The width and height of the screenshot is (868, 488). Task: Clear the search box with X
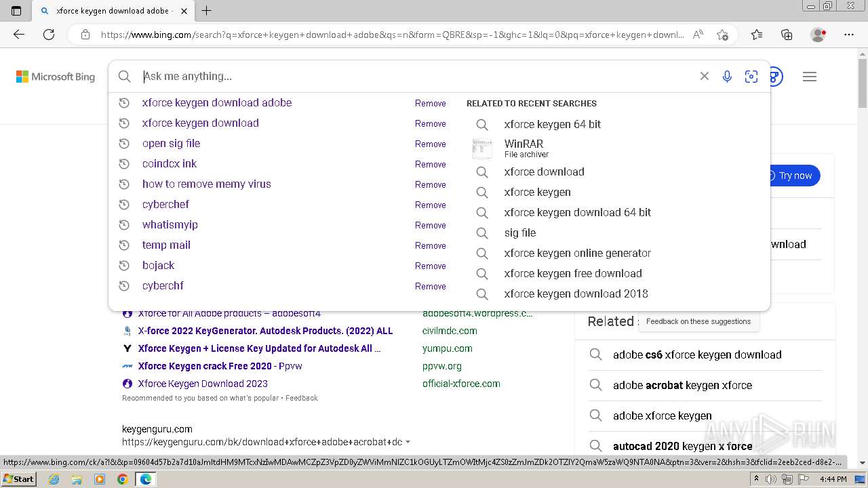[705, 77]
